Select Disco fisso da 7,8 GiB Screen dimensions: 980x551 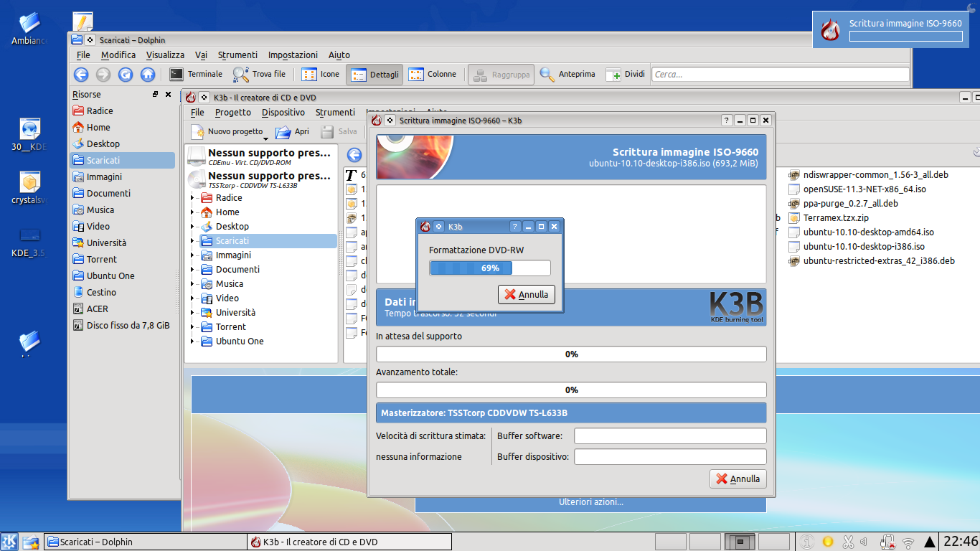(x=122, y=325)
